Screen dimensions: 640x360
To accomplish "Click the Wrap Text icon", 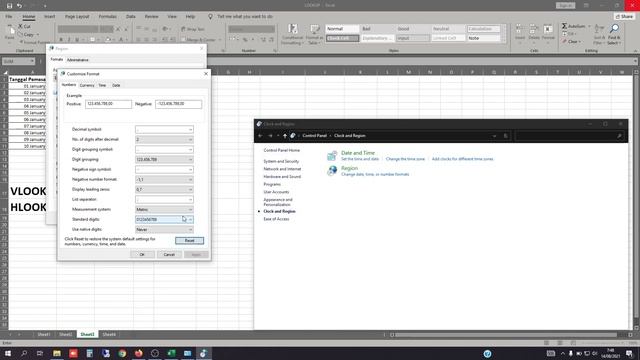I will tap(183, 29).
